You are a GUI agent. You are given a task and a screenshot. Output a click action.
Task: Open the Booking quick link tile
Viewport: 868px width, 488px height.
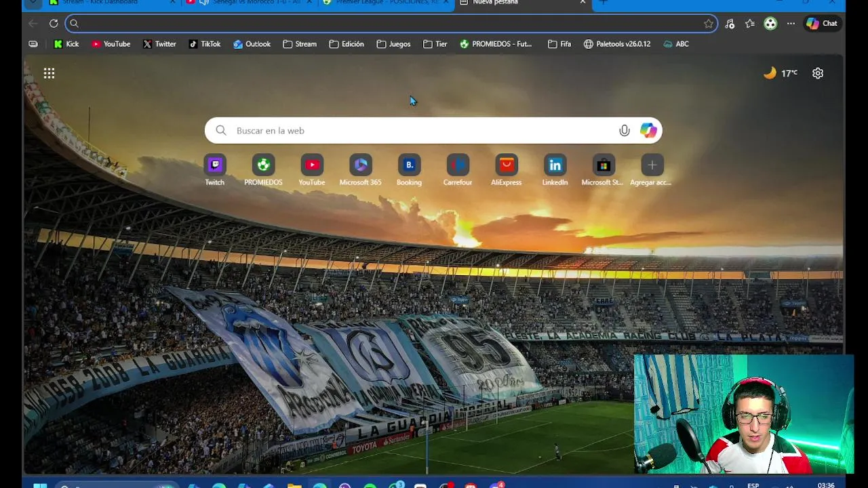[409, 170]
